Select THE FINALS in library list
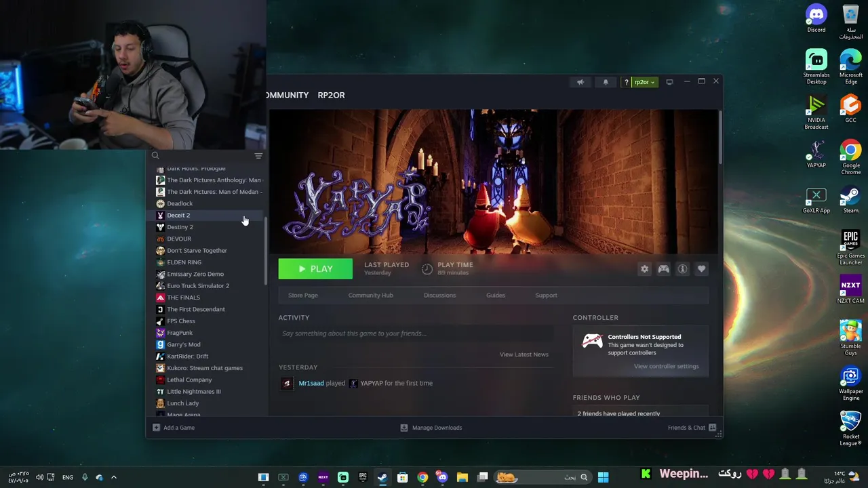This screenshot has height=488, width=868. point(206,298)
